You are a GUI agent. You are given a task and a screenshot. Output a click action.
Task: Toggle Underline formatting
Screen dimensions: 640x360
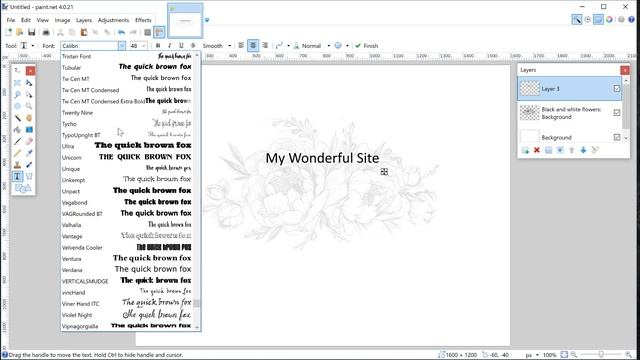point(181,46)
